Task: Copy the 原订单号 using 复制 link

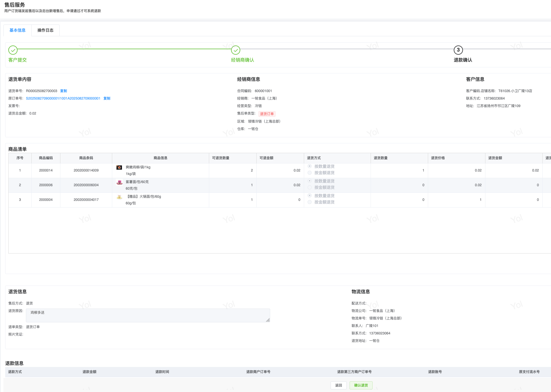Action: pyautogui.click(x=107, y=98)
